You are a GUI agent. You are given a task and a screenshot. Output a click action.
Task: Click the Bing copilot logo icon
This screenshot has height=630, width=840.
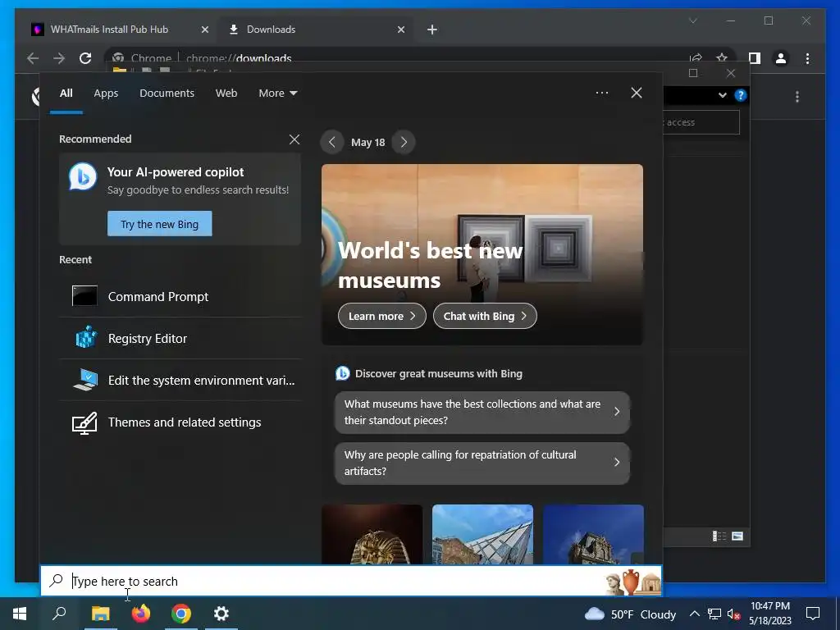(83, 177)
